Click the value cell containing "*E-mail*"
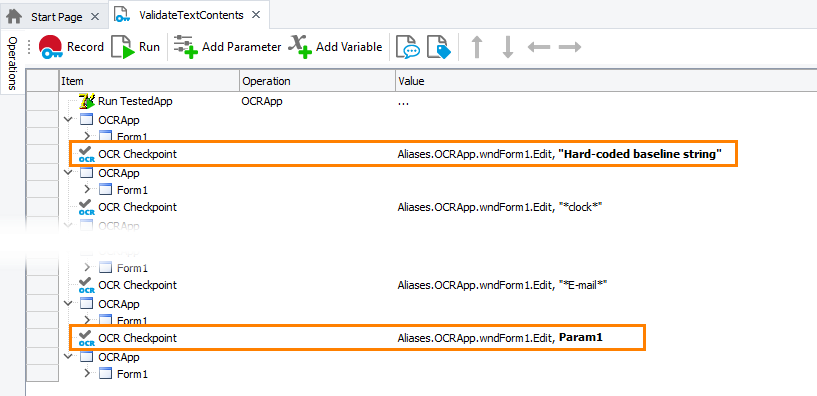This screenshot has height=396, width=817. (x=503, y=285)
